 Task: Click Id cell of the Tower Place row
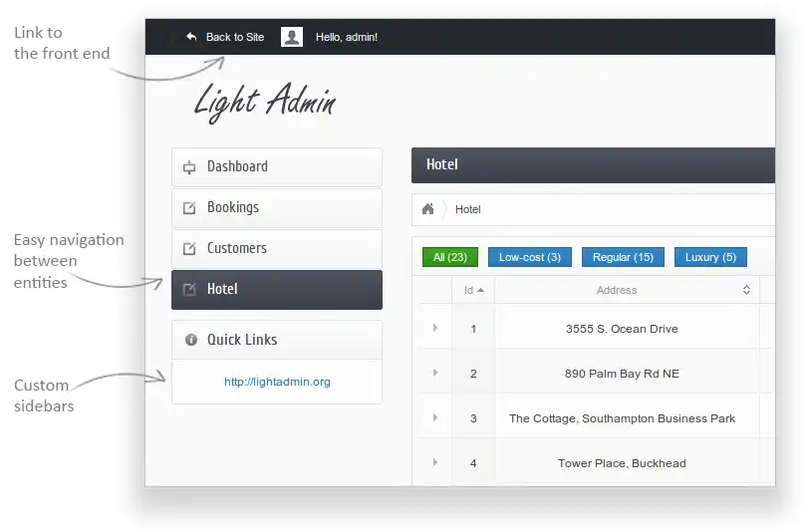click(473, 461)
